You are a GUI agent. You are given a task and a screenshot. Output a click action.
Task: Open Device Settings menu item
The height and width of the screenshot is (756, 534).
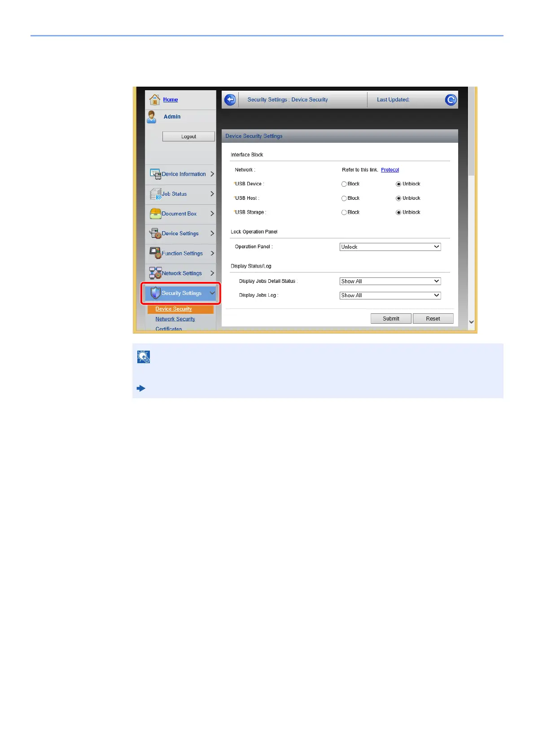click(181, 234)
